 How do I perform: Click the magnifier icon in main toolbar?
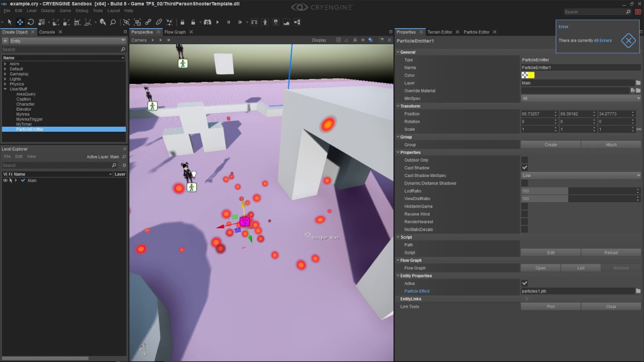[113, 22]
